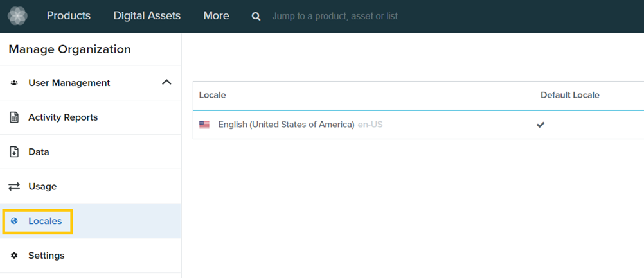Image resolution: width=644 pixels, height=278 pixels.
Task: Open the Products menu
Action: click(69, 16)
